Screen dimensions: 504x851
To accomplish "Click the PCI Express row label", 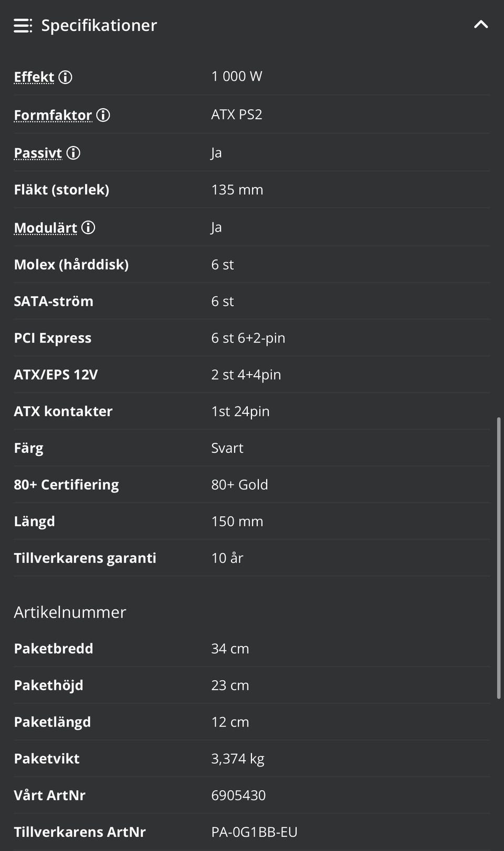I will pos(52,338).
